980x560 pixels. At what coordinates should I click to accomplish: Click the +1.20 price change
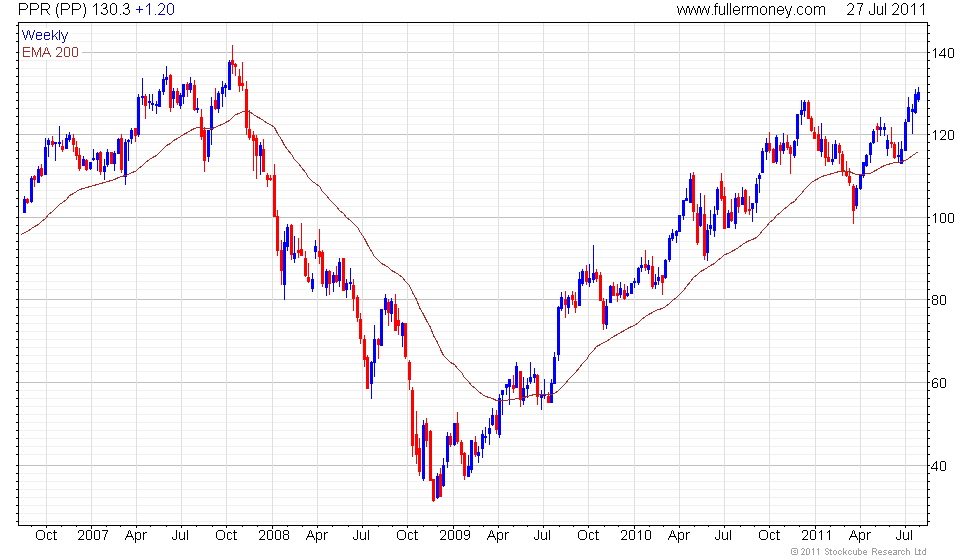(155, 10)
